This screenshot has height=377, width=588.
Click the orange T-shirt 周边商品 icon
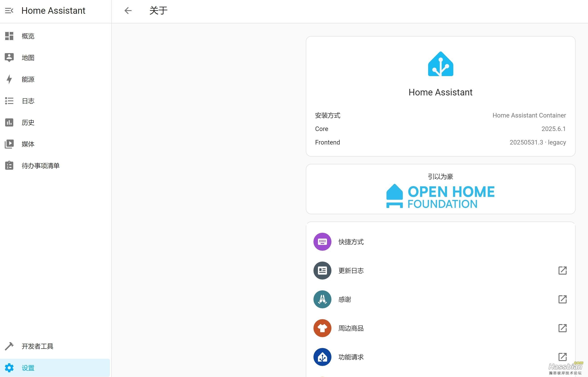322,328
